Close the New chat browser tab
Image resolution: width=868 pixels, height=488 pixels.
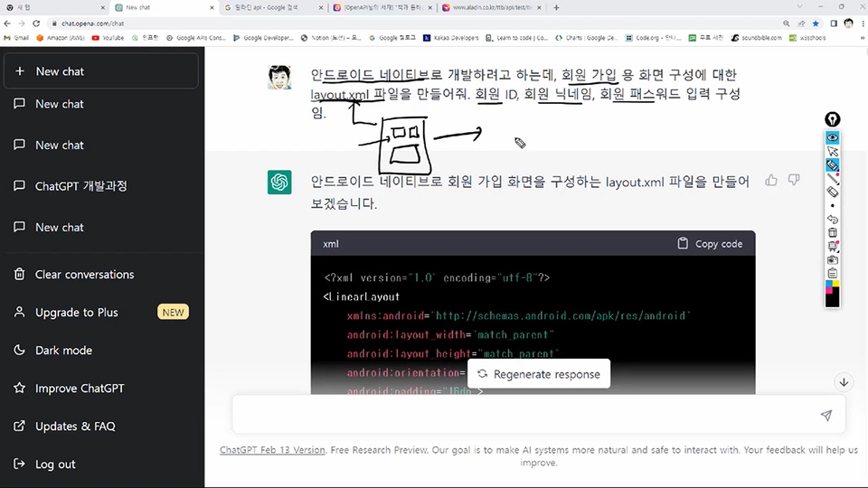212,8
